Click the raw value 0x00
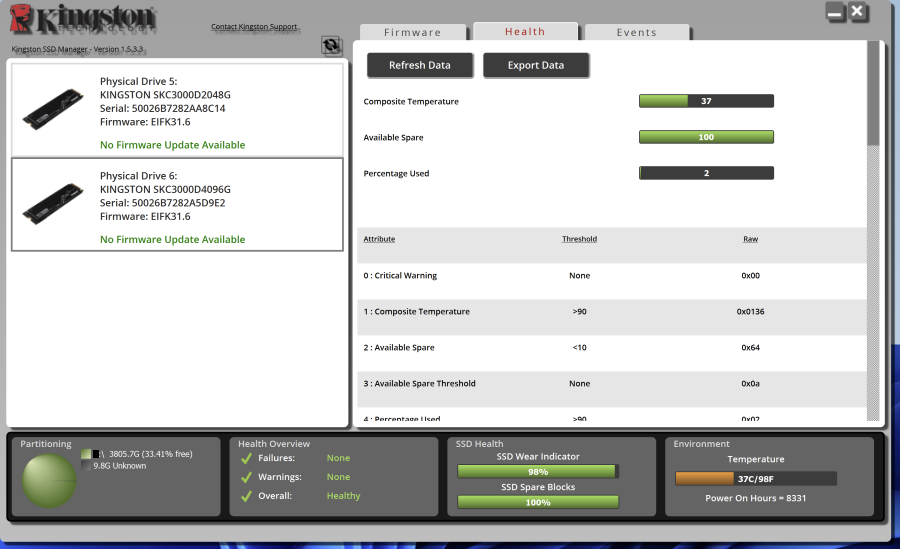Screen dimensions: 900x549 [750, 276]
